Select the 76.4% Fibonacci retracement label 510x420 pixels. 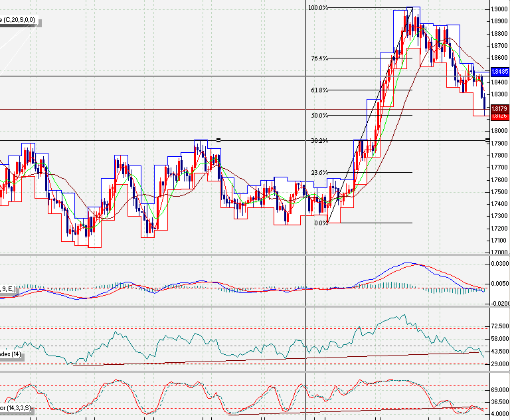tap(319, 58)
